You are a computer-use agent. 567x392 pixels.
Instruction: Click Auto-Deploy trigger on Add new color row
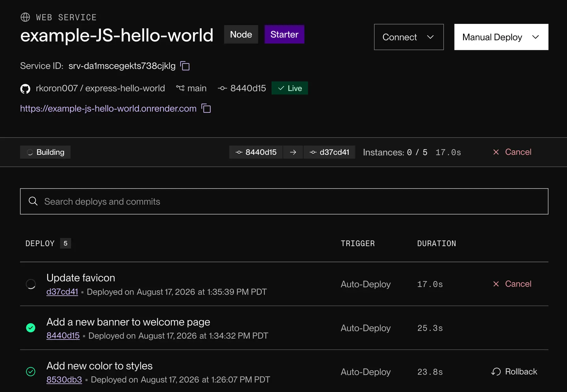[366, 372]
